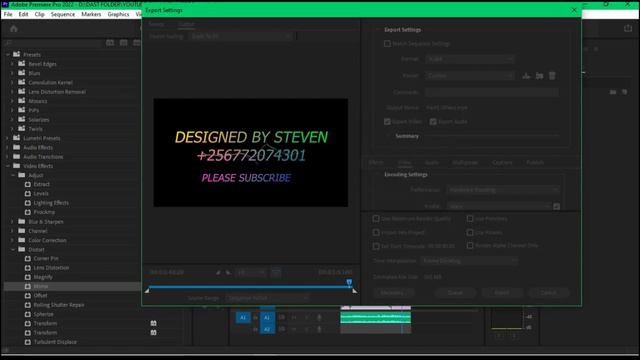The image size is (640, 360).
Task: Click the out-point triangle on preview timeline
Action: point(354,290)
